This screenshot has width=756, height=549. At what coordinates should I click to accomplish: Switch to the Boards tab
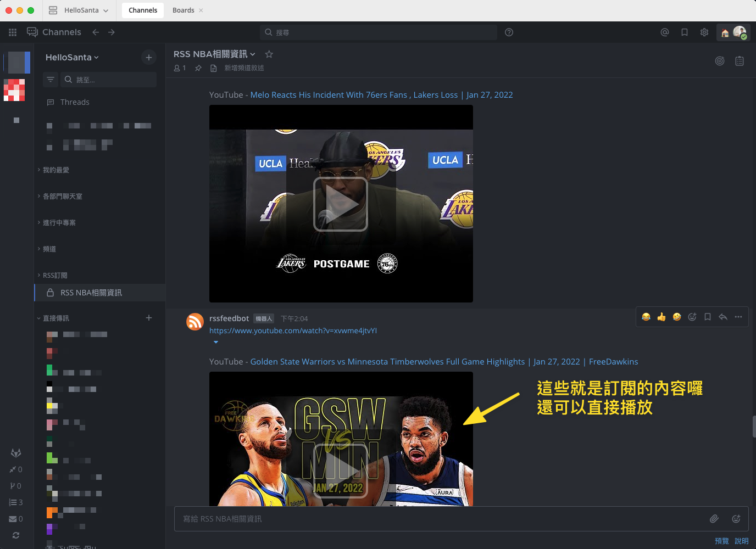pyautogui.click(x=184, y=10)
